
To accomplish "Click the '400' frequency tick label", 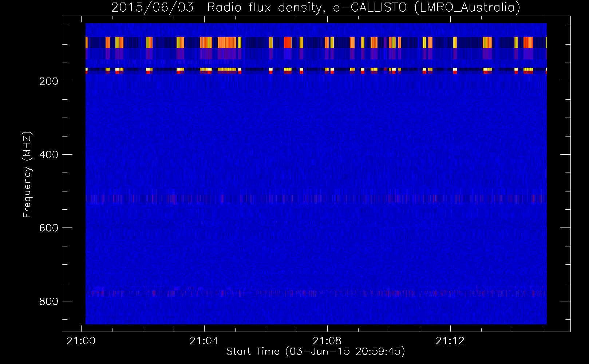I will pos(49,155).
